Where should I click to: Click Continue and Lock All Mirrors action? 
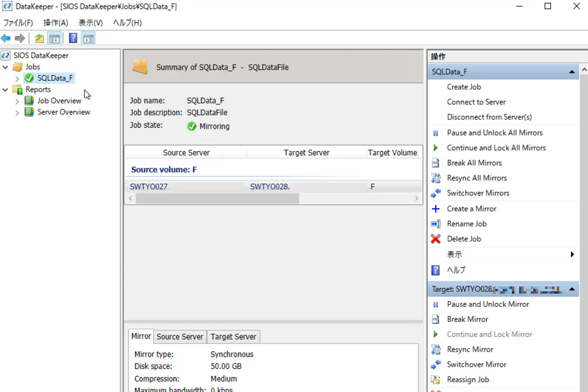click(496, 148)
